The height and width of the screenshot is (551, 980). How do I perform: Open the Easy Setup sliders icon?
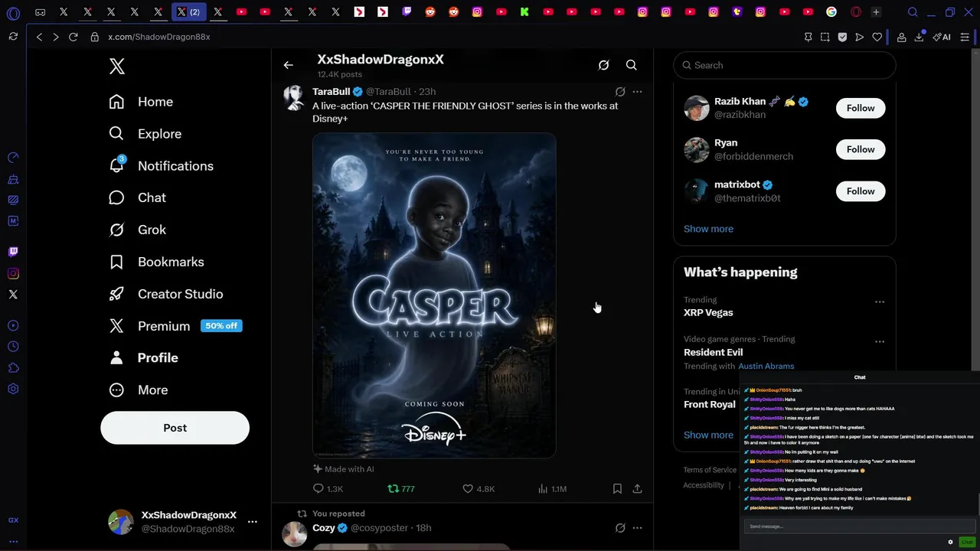(x=965, y=37)
